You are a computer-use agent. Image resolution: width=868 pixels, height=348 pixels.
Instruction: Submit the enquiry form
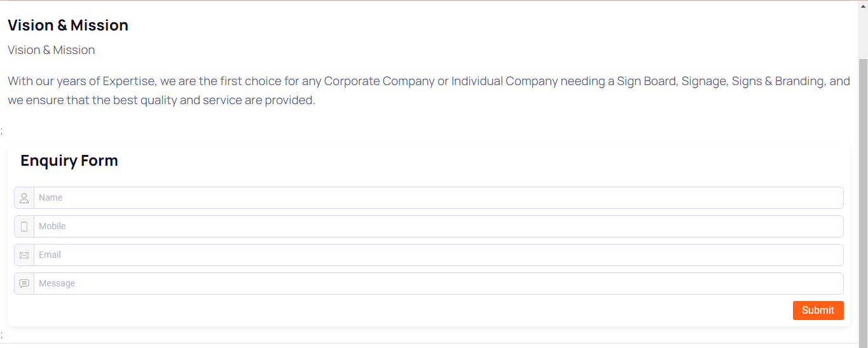pyautogui.click(x=818, y=311)
